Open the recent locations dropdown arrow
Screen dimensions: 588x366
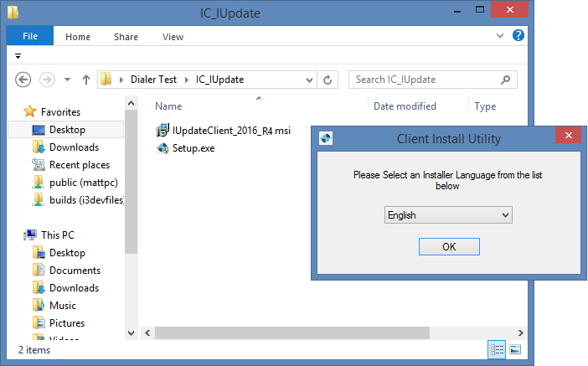(x=68, y=80)
